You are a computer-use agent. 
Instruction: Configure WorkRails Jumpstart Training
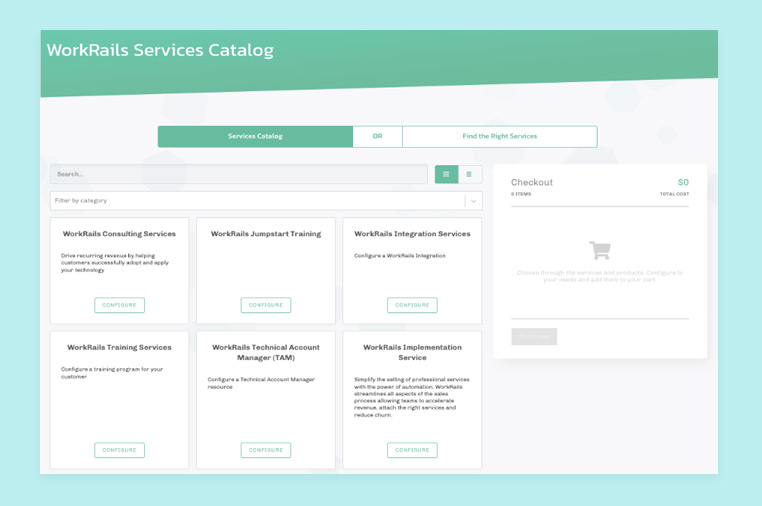(266, 305)
